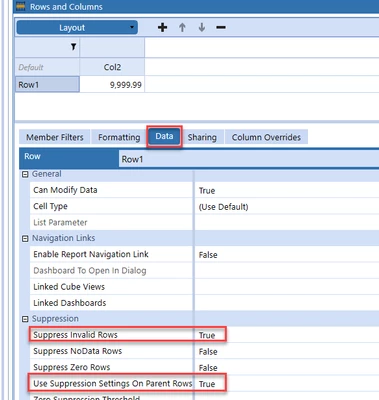The width and height of the screenshot is (379, 400).
Task: Change Suppress Invalid Rows True value
Action: coord(287,335)
